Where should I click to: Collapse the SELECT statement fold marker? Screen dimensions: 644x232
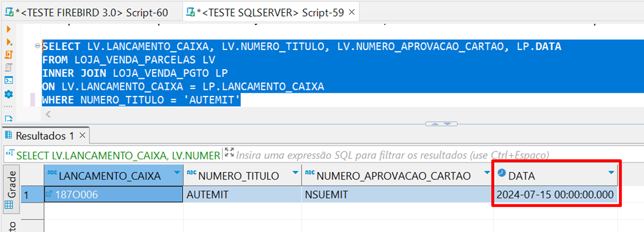38,46
